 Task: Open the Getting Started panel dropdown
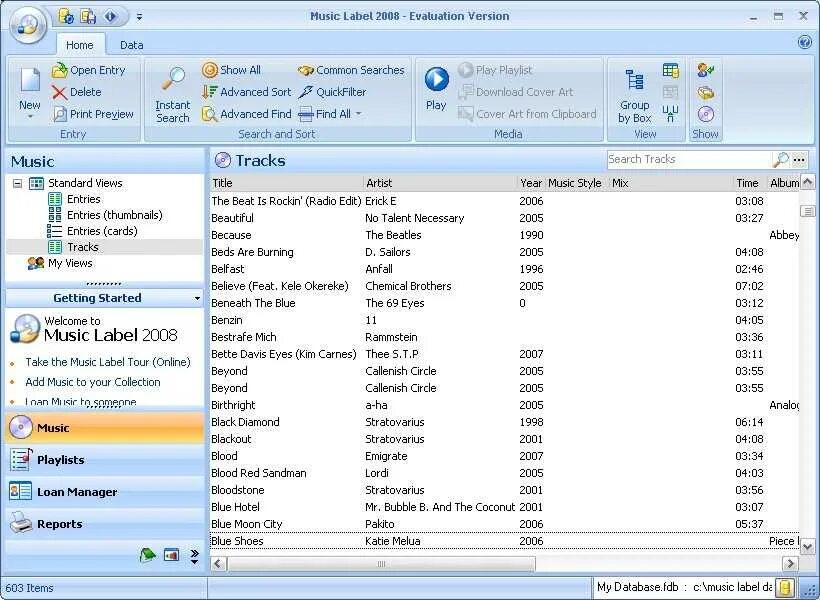tap(197, 298)
